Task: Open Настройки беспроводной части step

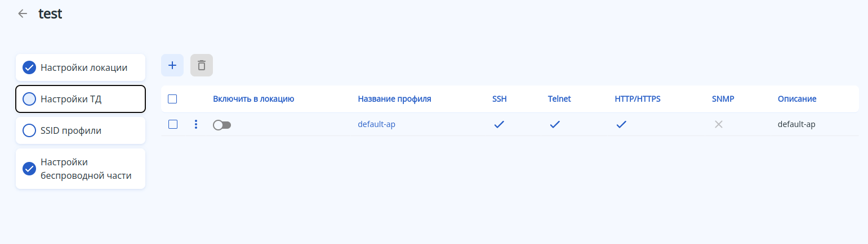Action: [x=81, y=169]
